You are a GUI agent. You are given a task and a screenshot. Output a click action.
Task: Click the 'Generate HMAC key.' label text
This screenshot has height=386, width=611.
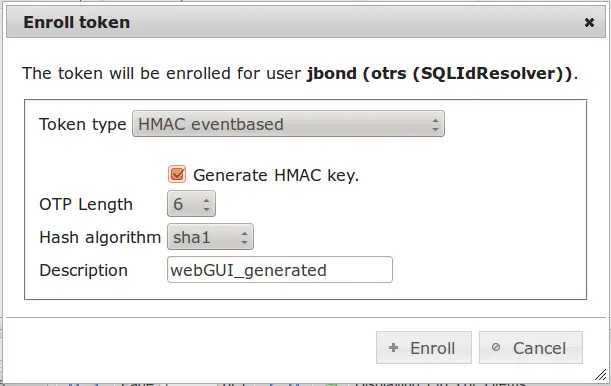click(x=276, y=175)
